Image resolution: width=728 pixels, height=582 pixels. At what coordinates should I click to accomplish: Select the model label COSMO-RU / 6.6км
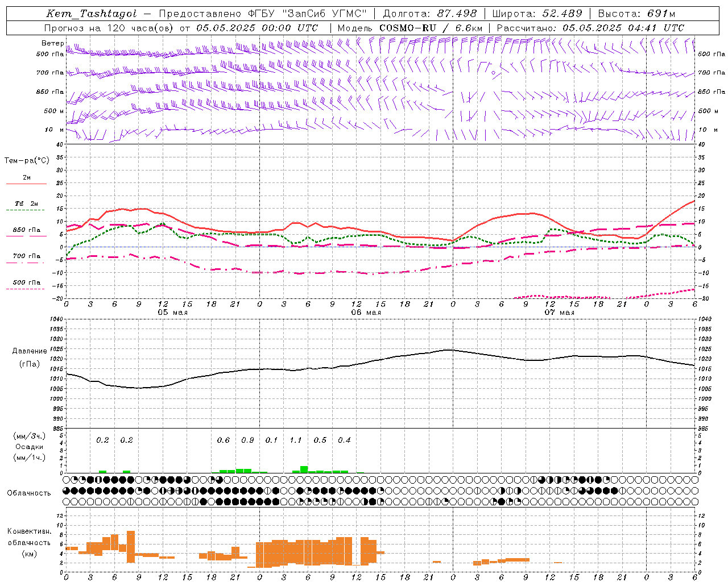[431, 27]
